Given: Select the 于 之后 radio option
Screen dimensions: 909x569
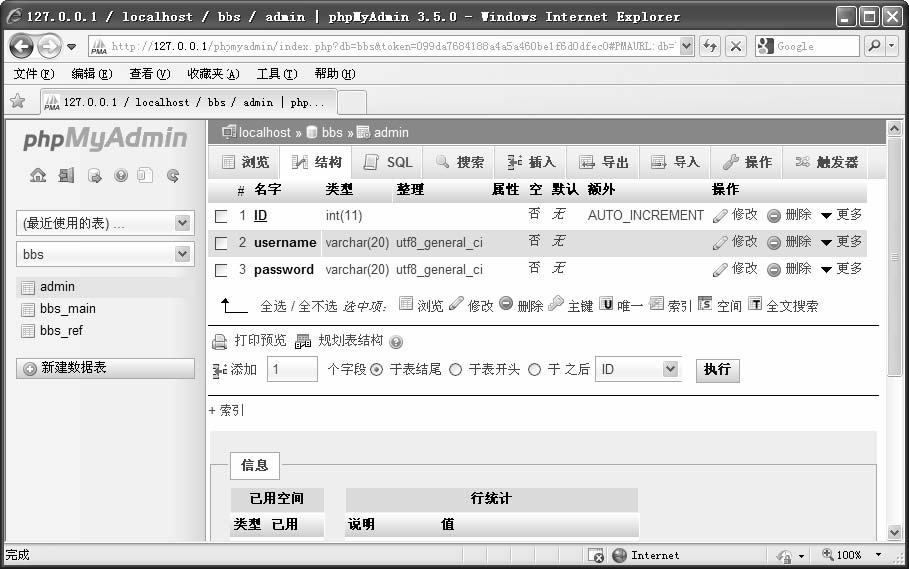Looking at the screenshot, I should coord(535,370).
